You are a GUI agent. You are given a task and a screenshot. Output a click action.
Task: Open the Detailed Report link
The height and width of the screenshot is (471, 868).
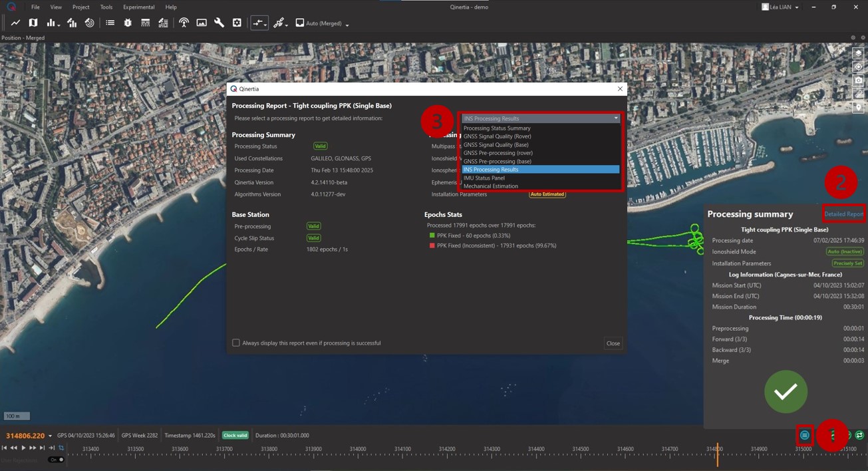843,214
